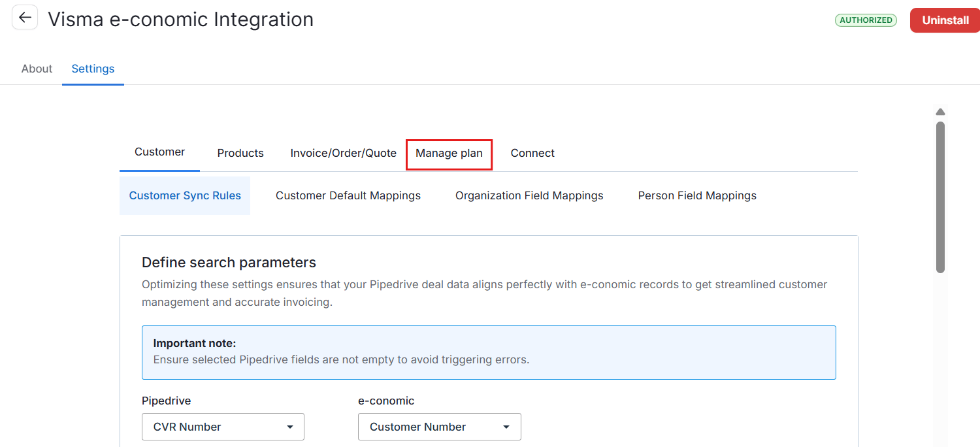
Task: Switch to the About tab
Action: pos(37,69)
